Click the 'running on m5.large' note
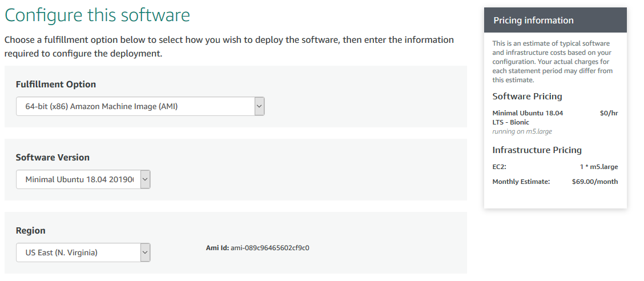Viewport: 644px width, 281px height. [x=522, y=131]
